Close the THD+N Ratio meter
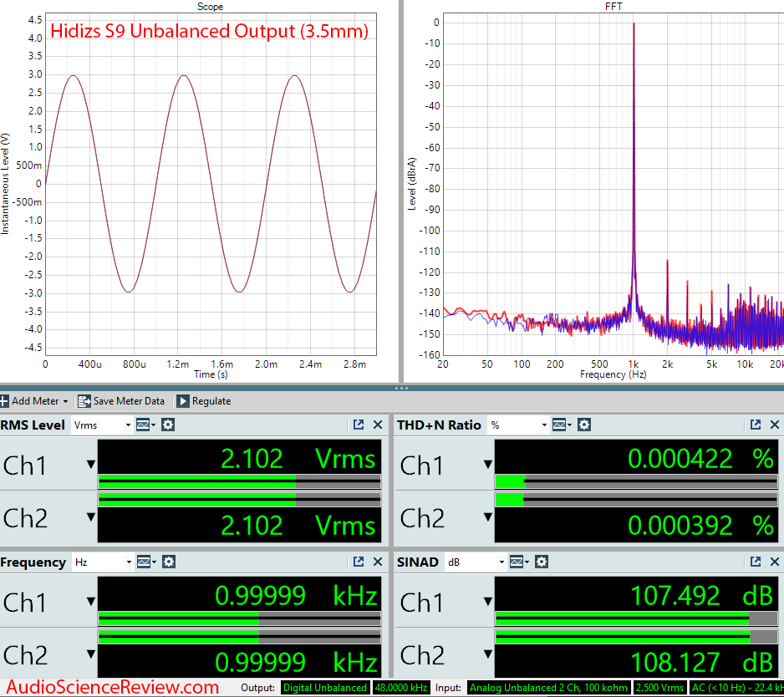 click(x=775, y=425)
